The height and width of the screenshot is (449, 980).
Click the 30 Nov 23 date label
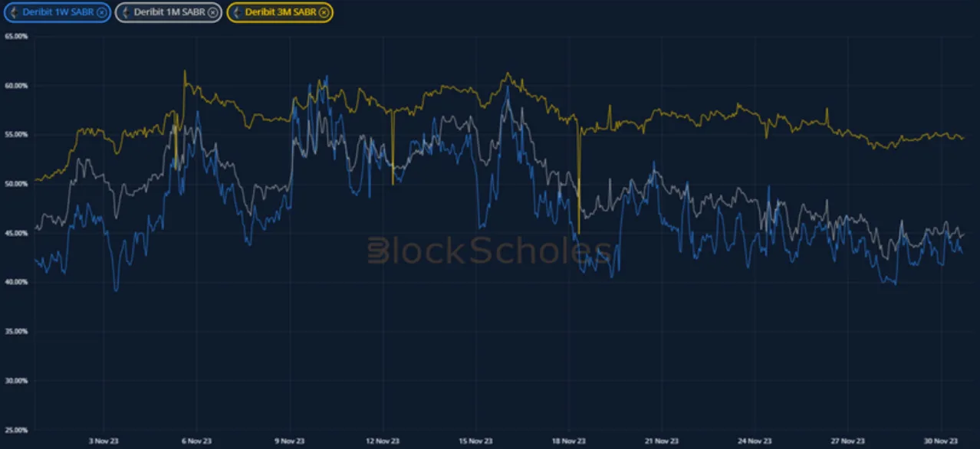tap(941, 441)
